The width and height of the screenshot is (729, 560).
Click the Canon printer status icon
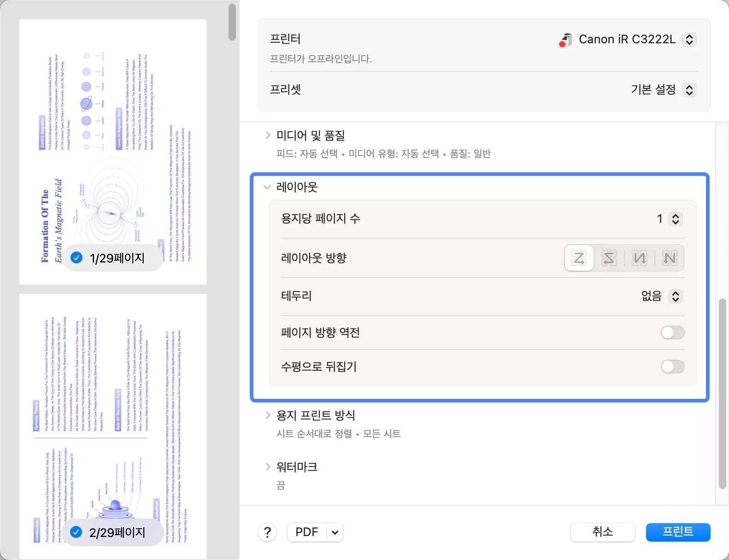coord(565,40)
